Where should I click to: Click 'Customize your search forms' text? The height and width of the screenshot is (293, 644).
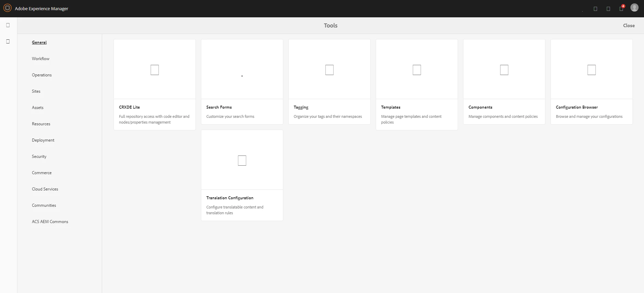[230, 116]
